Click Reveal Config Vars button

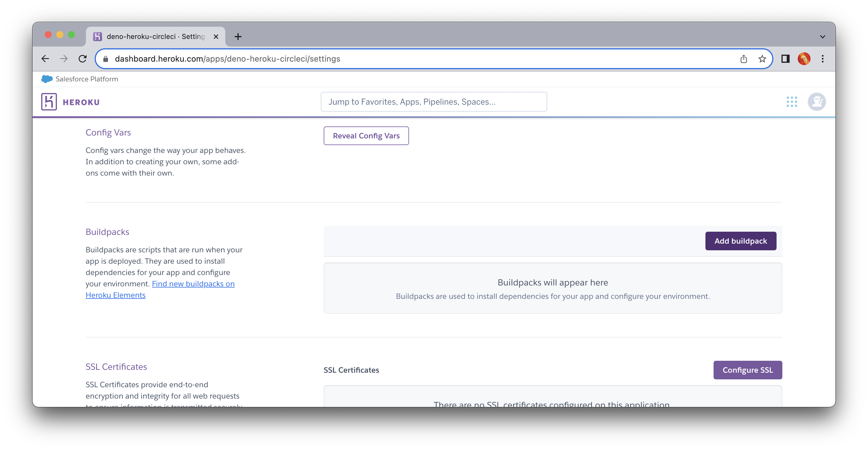click(366, 135)
